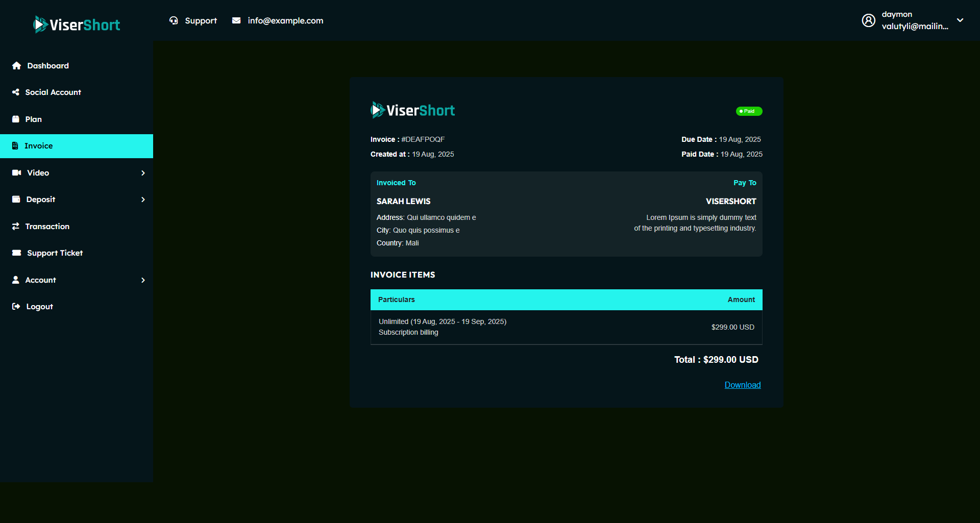Click the Country: Mali text
Screen dimensions: 980x523
[398, 243]
